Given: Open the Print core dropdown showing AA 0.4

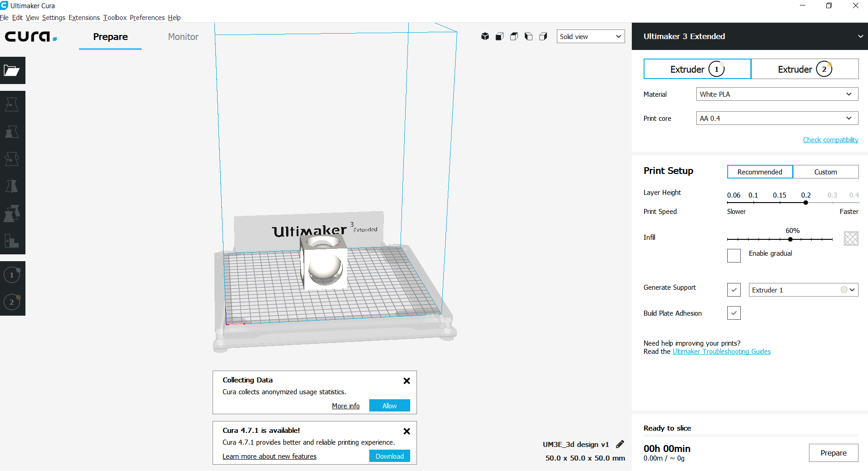Looking at the screenshot, I should point(777,118).
